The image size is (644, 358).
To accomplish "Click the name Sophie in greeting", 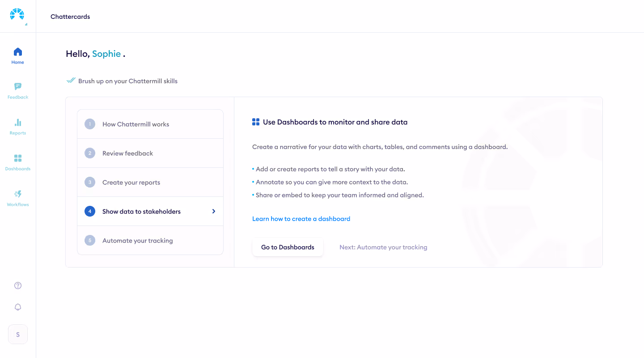I will 106,54.
